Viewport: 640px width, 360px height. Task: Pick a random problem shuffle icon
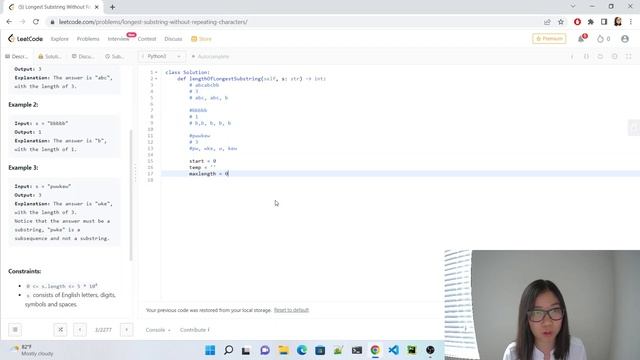point(60,329)
